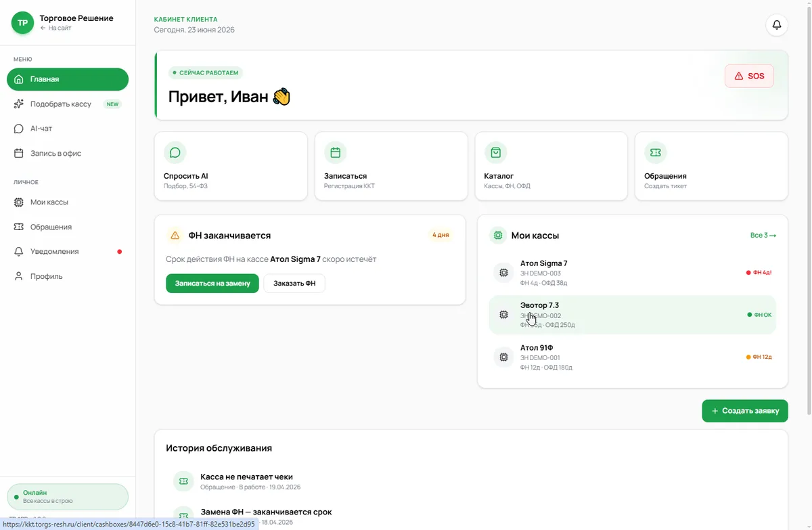Image resolution: width=812 pixels, height=530 pixels.
Task: Open the Все 3 link
Action: [763, 236]
